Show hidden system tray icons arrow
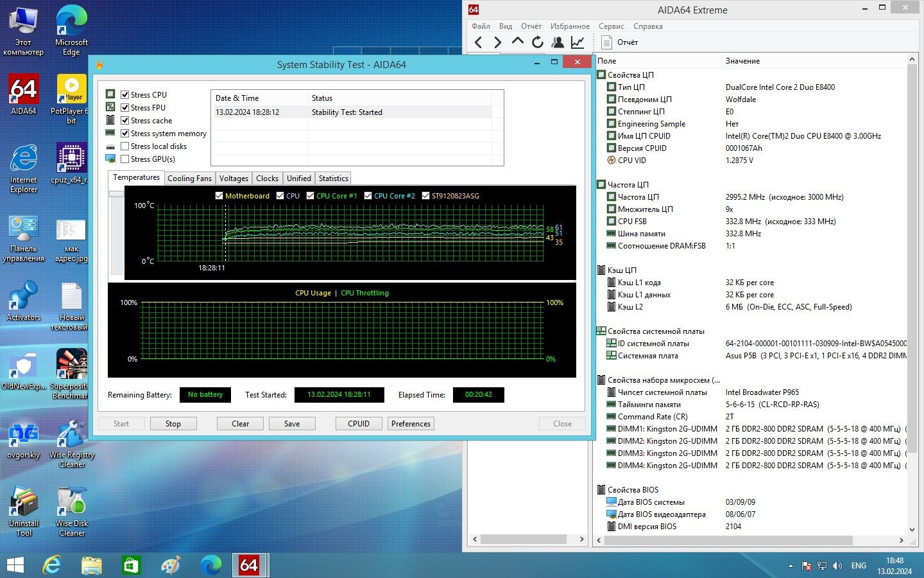Viewport: 924px width, 578px height. [x=791, y=566]
